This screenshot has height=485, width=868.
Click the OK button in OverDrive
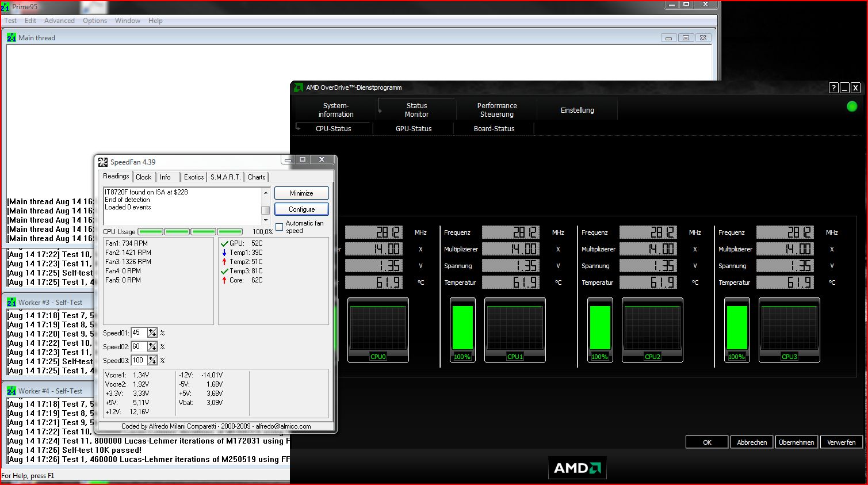[707, 442]
